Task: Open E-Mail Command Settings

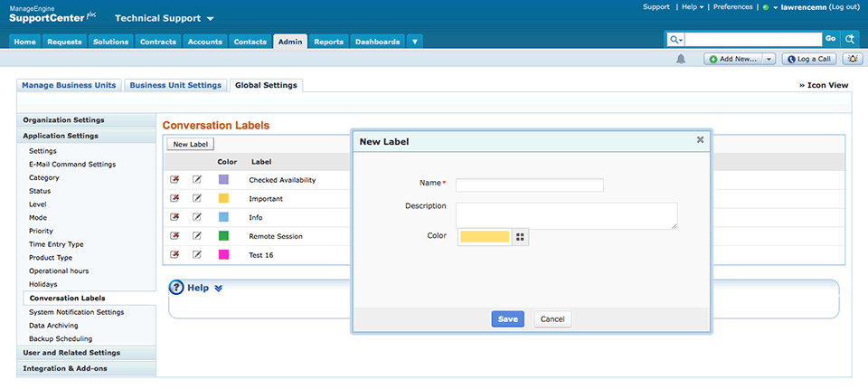Action: pyautogui.click(x=72, y=165)
